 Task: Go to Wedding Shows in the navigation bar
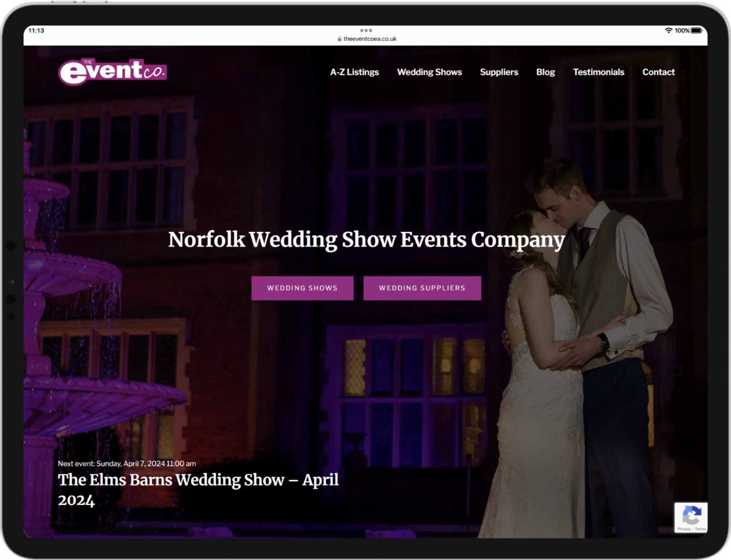429,72
